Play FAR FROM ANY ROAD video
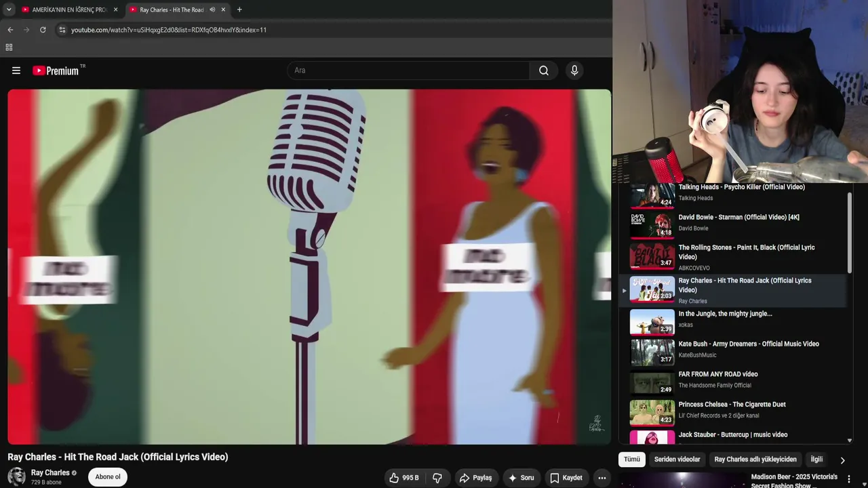Viewport: 868px width, 488px height. pyautogui.click(x=718, y=374)
